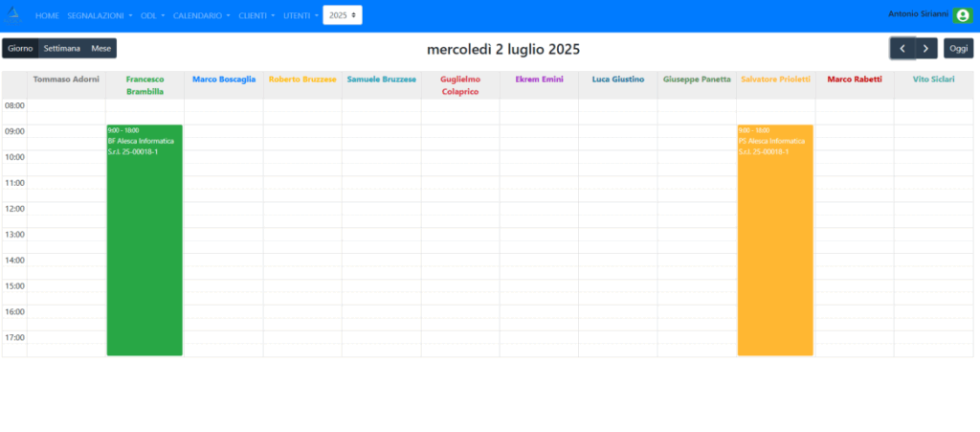
Task: Open Salvatore Prioletti's orange appointment block
Action: click(774, 239)
